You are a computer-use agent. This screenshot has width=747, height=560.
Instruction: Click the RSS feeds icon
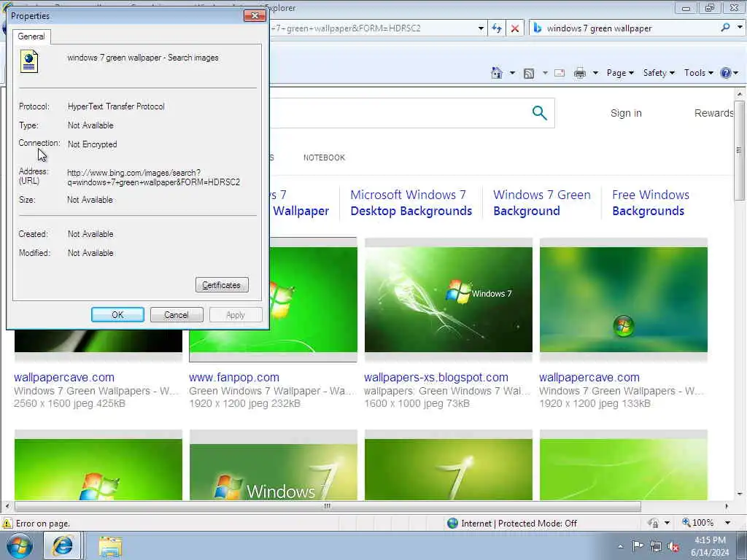(x=529, y=73)
